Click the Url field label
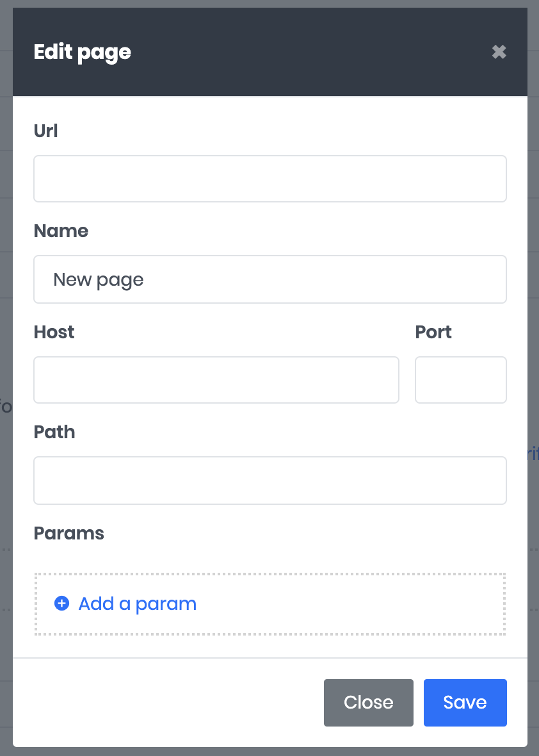This screenshot has width=539, height=756. coord(45,131)
